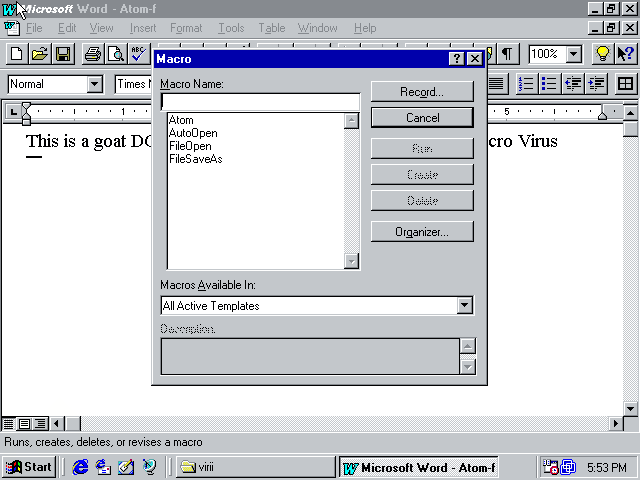Click the Task Scheduler tray icon

(549, 467)
